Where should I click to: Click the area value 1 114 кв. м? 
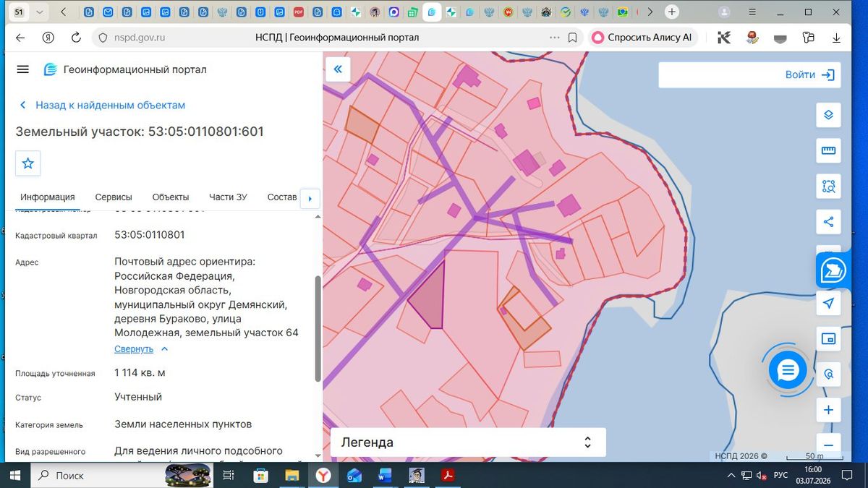[x=140, y=373]
